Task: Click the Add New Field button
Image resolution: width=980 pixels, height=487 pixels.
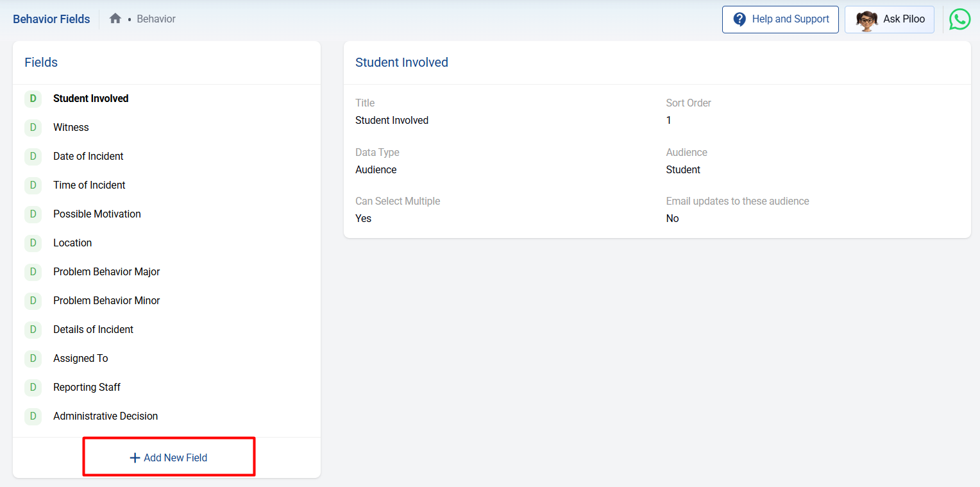Action: [x=169, y=457]
